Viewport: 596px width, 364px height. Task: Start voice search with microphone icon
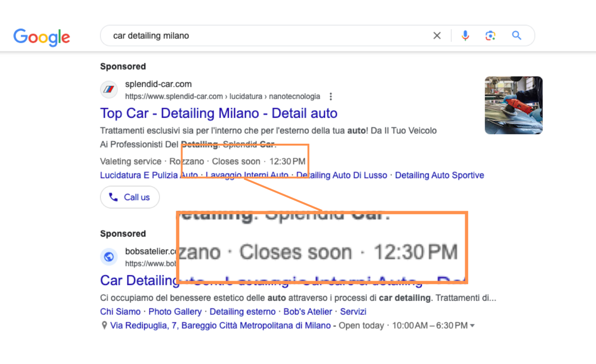click(x=465, y=35)
